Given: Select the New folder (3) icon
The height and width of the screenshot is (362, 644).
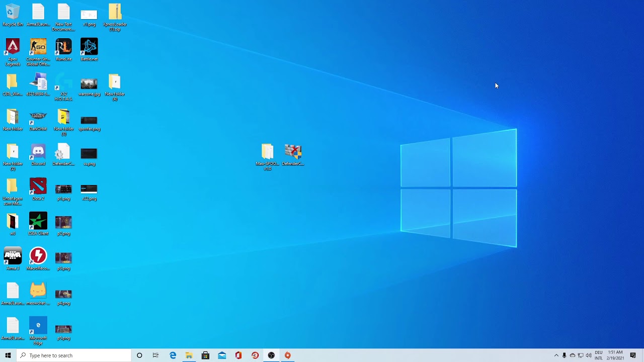Looking at the screenshot, I should coord(63,122).
